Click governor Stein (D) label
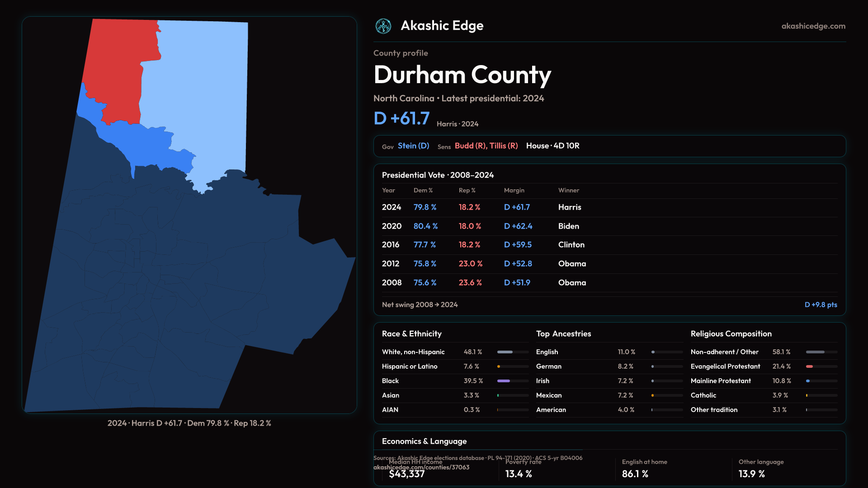This screenshot has height=488, width=868. [x=413, y=146]
